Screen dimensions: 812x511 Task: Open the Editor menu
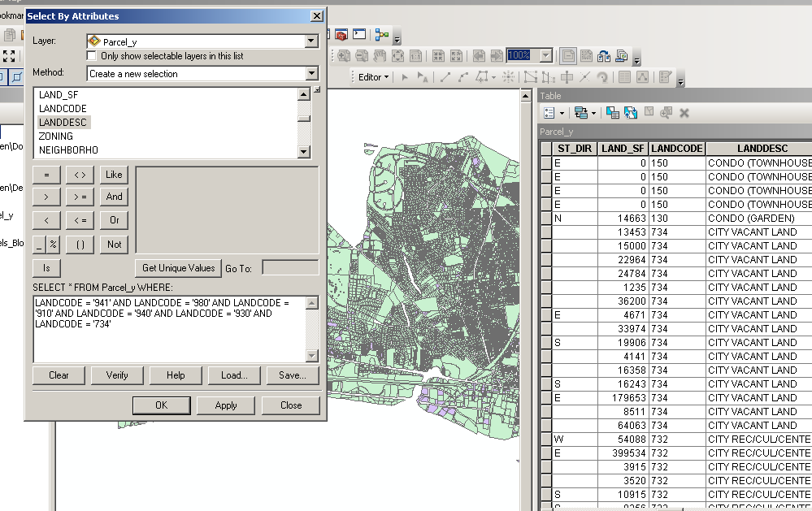pos(374,77)
